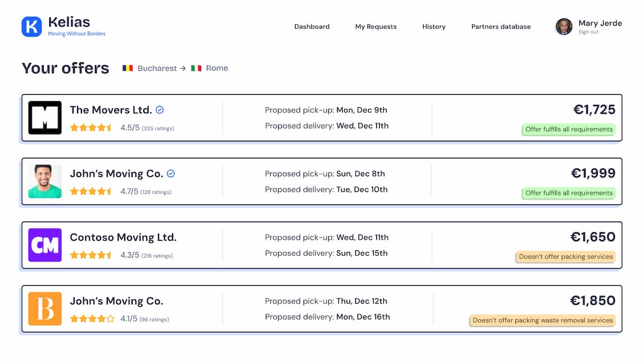Click the Kelias logo icon
The height and width of the screenshot is (362, 644).
click(32, 26)
